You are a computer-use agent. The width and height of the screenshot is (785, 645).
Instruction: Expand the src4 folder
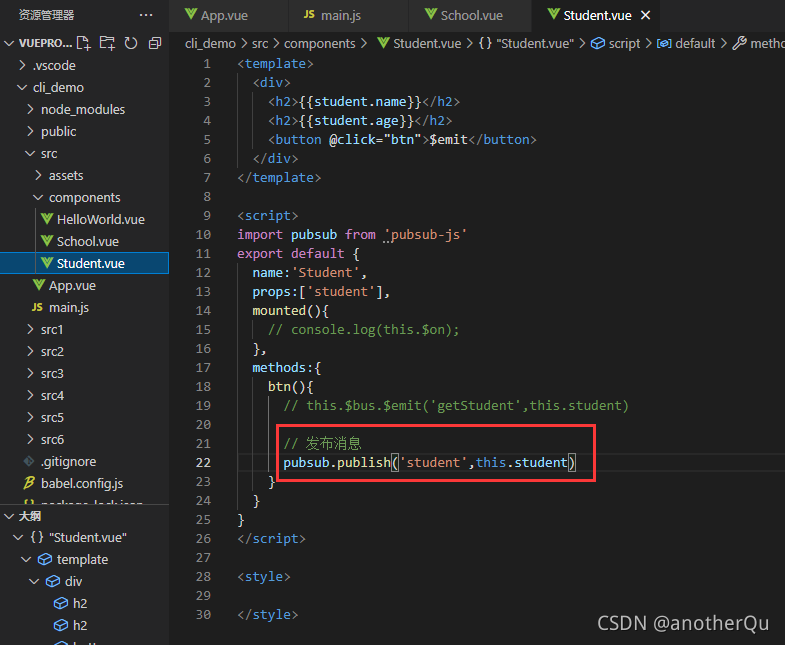click(30, 396)
